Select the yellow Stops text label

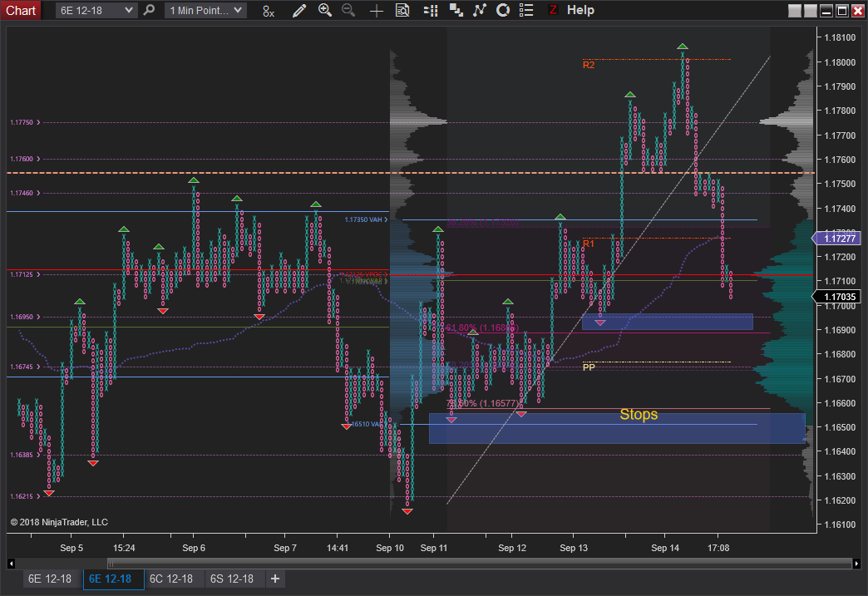pyautogui.click(x=639, y=415)
